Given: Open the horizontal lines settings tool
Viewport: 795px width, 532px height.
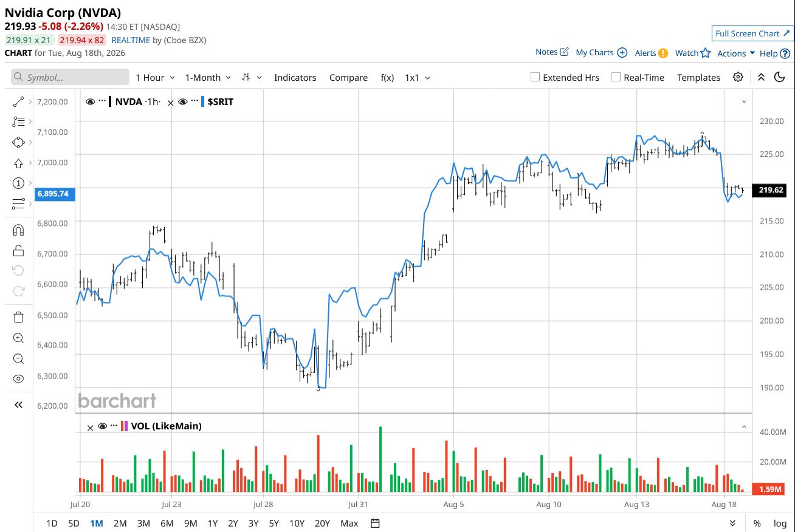Looking at the screenshot, I should [x=18, y=203].
